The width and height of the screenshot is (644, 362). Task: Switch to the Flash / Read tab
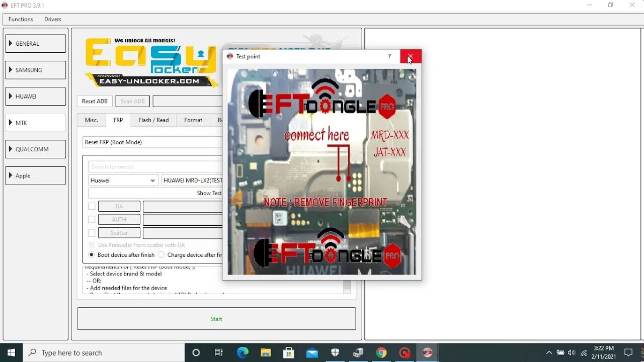(153, 120)
